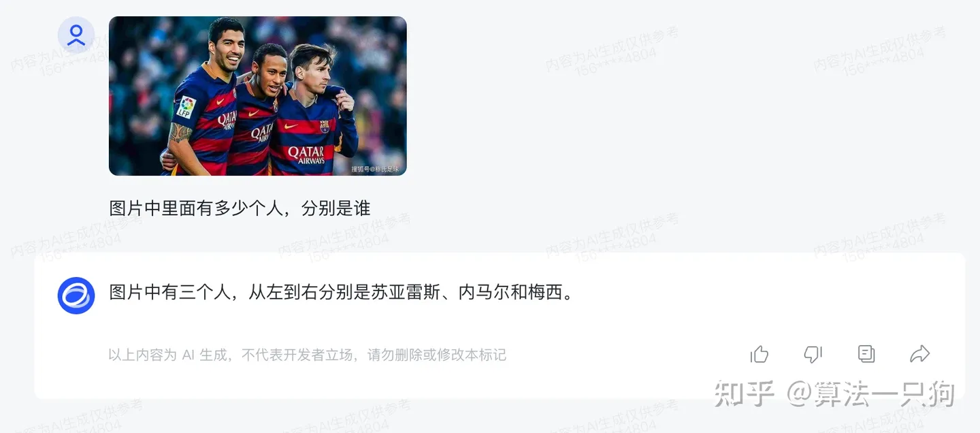Like the AI response with thumbs up
The width and height of the screenshot is (980, 433).
759,354
